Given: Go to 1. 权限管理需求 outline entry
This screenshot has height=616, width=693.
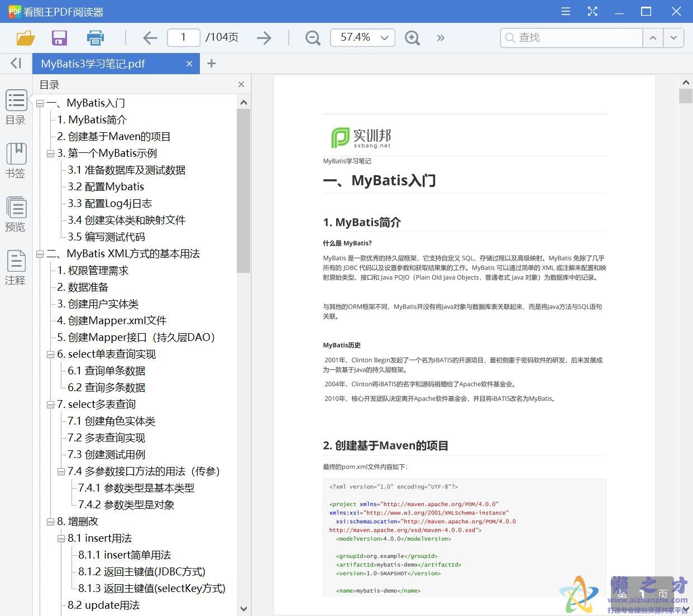Looking at the screenshot, I should tap(93, 271).
